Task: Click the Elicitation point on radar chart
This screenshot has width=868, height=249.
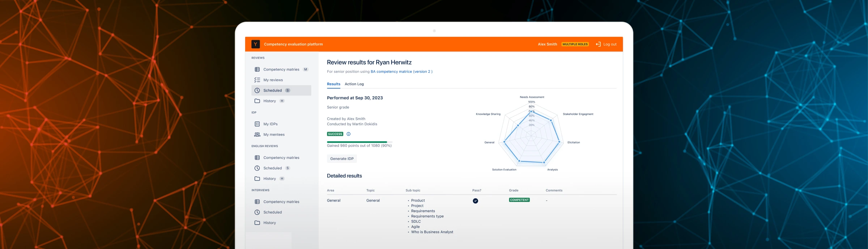Action: click(559, 142)
